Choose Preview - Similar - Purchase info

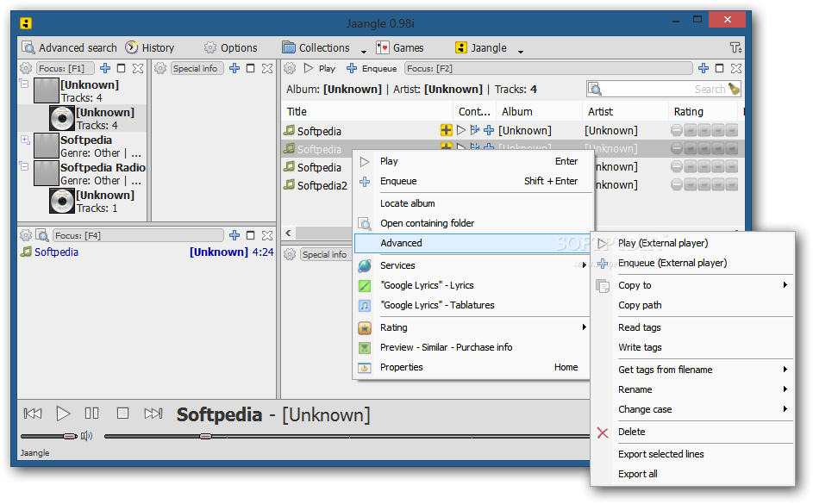point(472,347)
